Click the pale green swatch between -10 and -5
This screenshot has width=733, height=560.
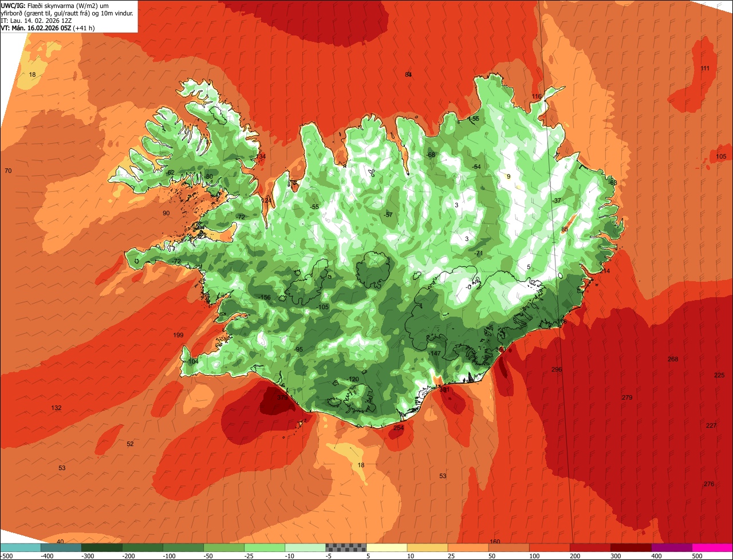[305, 547]
